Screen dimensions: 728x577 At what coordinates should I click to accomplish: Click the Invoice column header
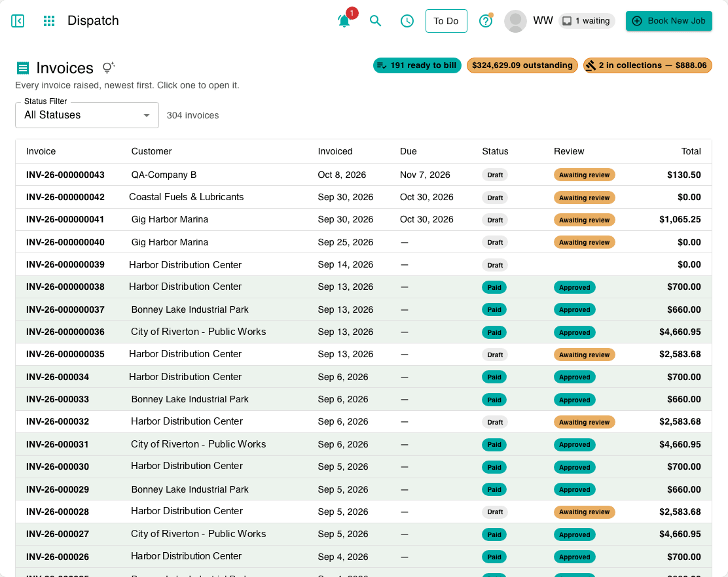(x=41, y=151)
